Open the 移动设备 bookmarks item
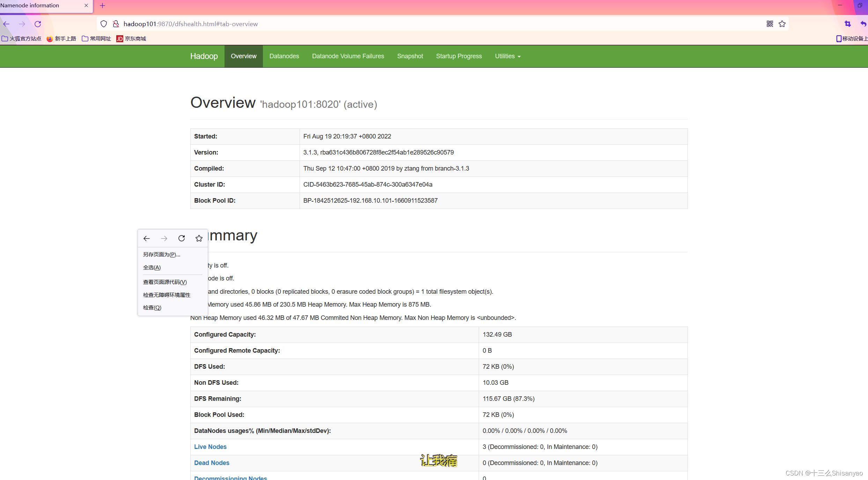Image resolution: width=868 pixels, height=480 pixels. pos(852,38)
